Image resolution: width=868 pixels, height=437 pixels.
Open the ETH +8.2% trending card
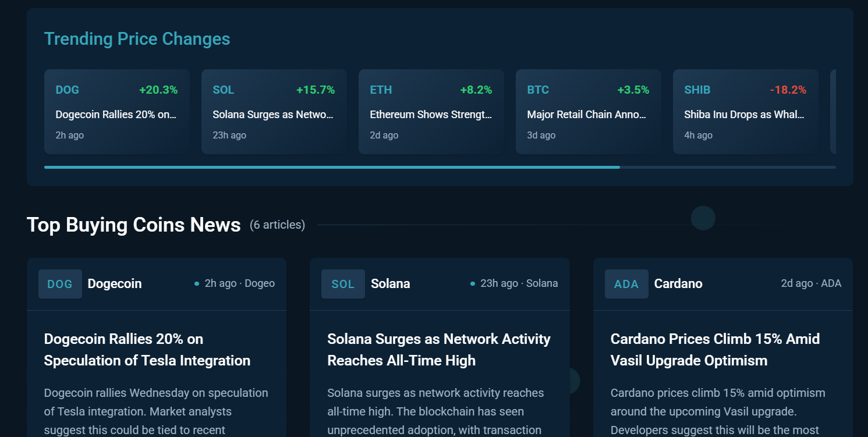click(x=431, y=112)
